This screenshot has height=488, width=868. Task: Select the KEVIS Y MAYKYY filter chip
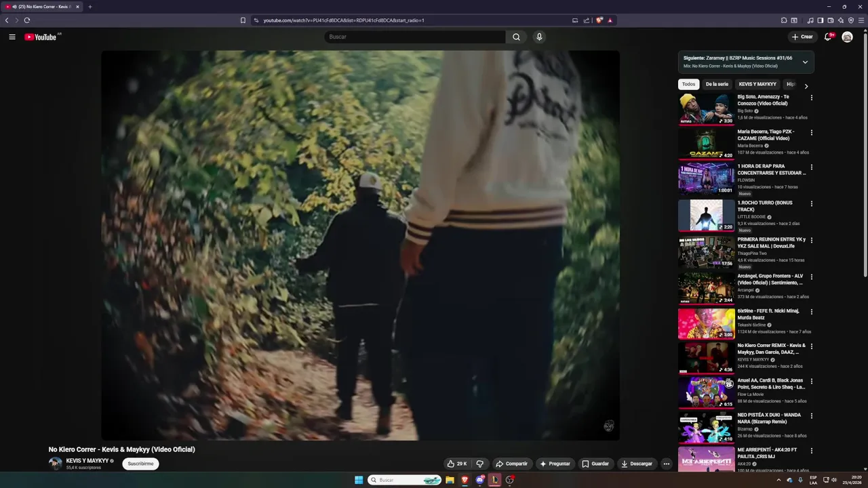(x=757, y=84)
